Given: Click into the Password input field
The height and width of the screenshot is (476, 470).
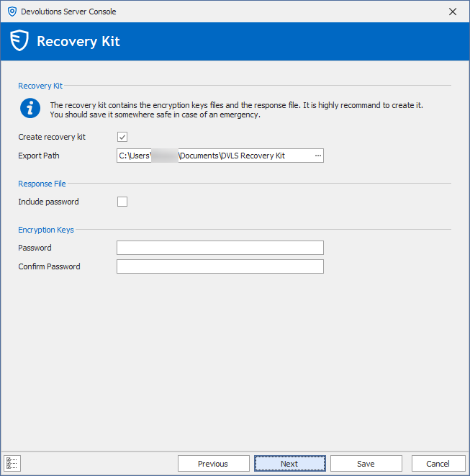Looking at the screenshot, I should pyautogui.click(x=220, y=248).
